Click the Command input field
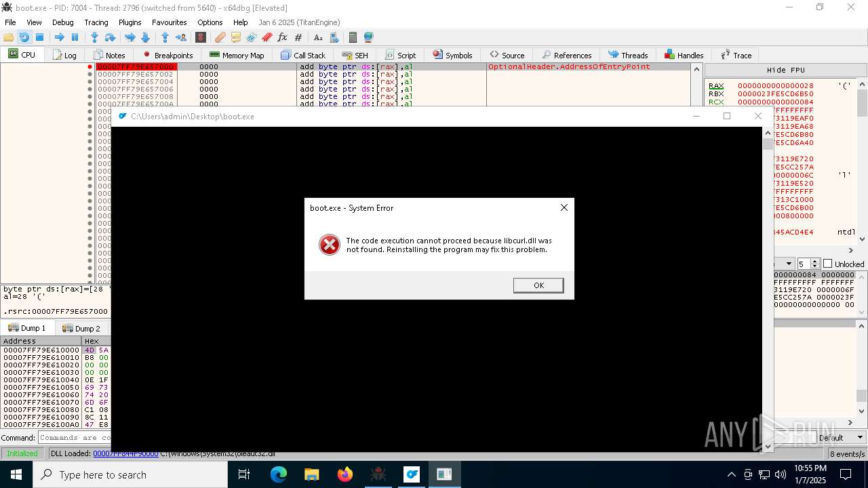 pos(75,438)
